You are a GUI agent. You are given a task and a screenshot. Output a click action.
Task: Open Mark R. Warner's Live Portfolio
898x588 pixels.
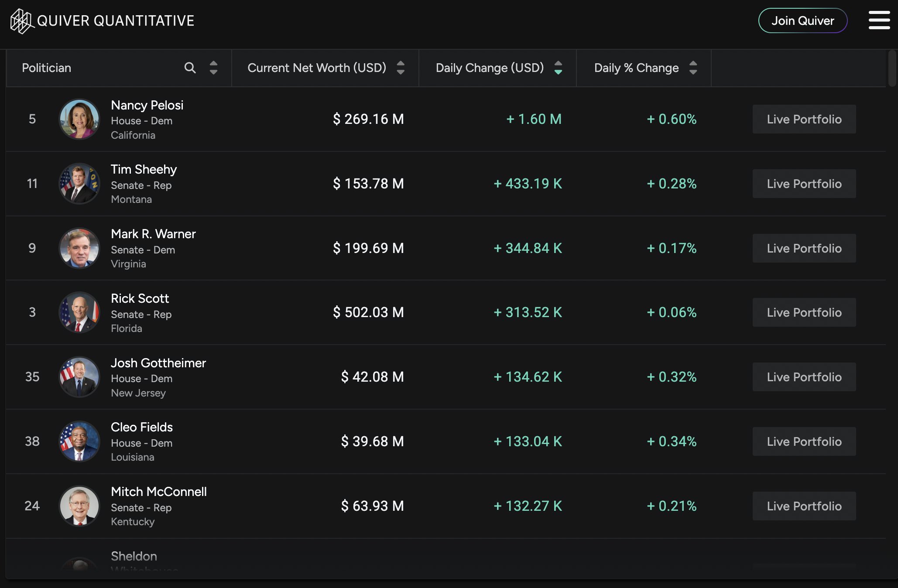[x=804, y=248]
